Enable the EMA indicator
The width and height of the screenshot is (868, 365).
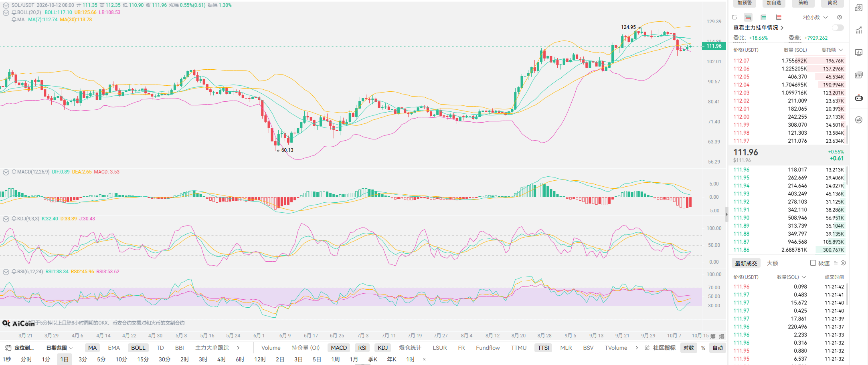pyautogui.click(x=114, y=348)
